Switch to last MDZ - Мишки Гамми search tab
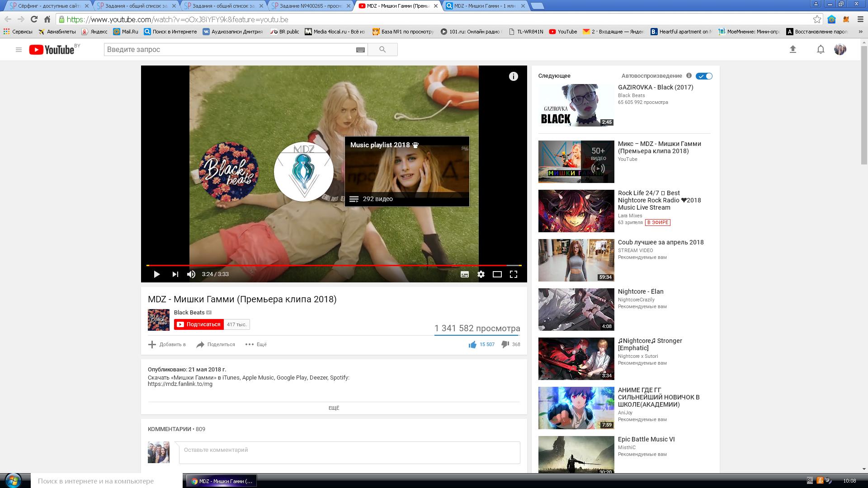Viewport: 868px width, 488px height. tap(486, 6)
